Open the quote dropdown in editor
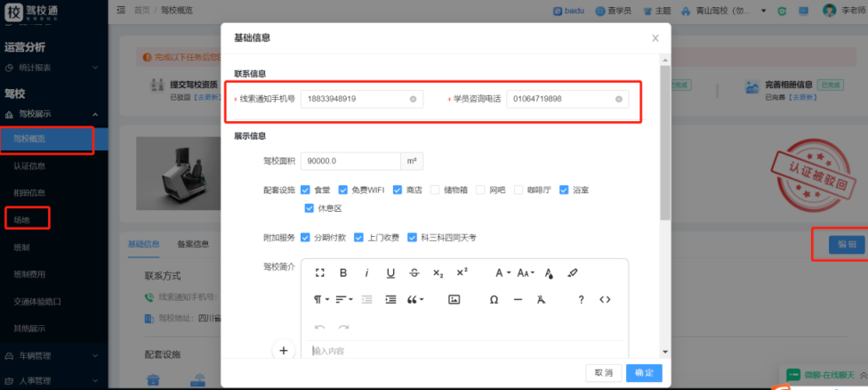Screen dimensions: 868x390 [415, 299]
